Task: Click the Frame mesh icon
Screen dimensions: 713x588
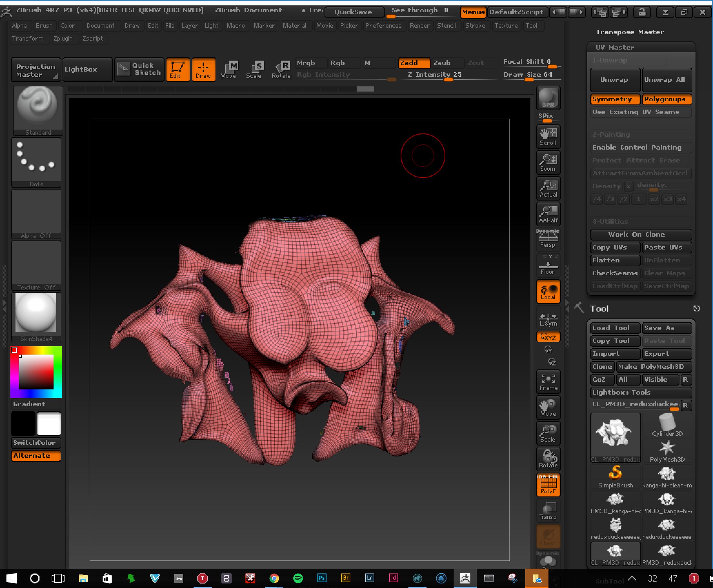Action: pos(548,382)
